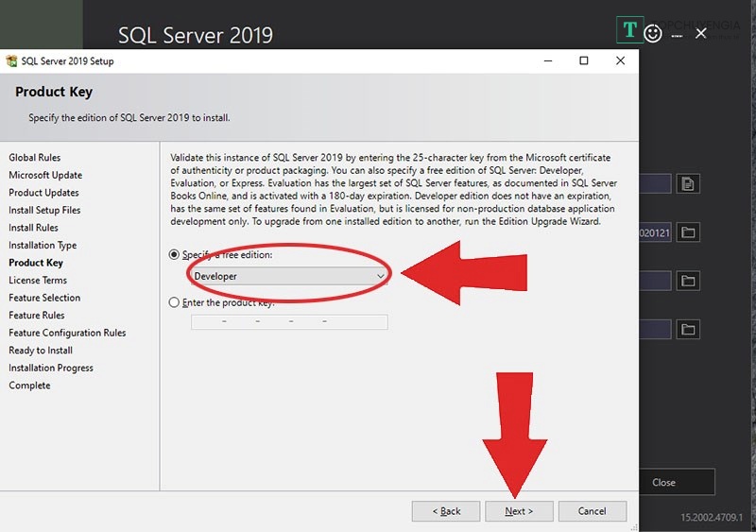The width and height of the screenshot is (756, 532).
Task: Click the second folder browse icon
Action: pos(687,281)
